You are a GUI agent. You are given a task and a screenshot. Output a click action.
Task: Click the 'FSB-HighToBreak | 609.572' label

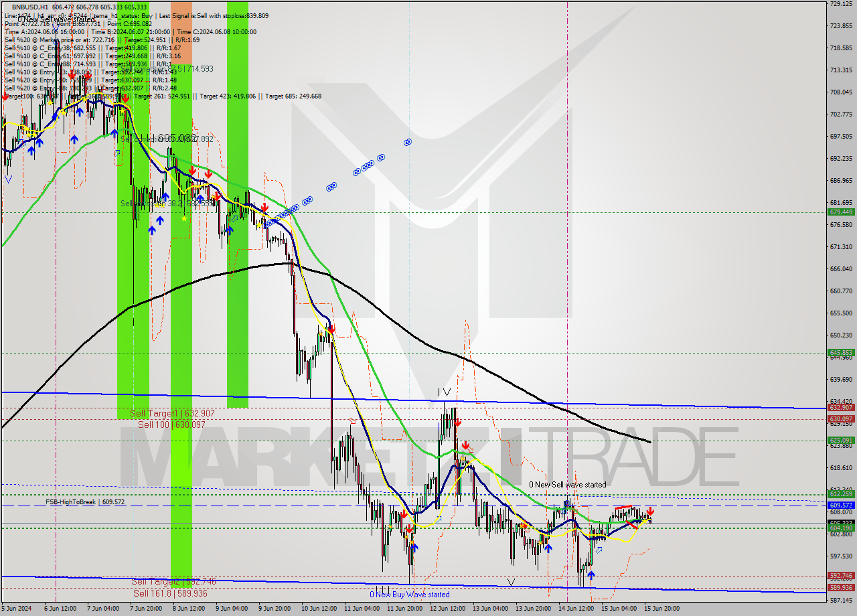click(x=85, y=502)
